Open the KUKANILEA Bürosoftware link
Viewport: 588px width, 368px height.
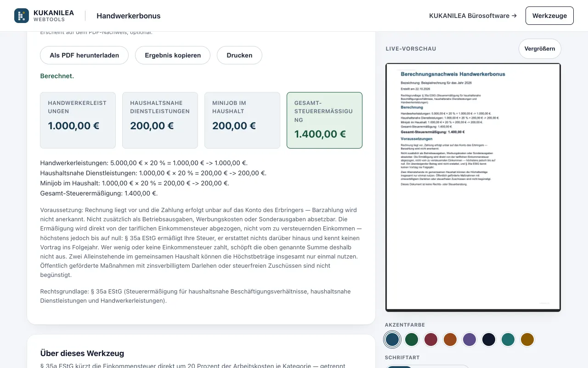pyautogui.click(x=473, y=16)
